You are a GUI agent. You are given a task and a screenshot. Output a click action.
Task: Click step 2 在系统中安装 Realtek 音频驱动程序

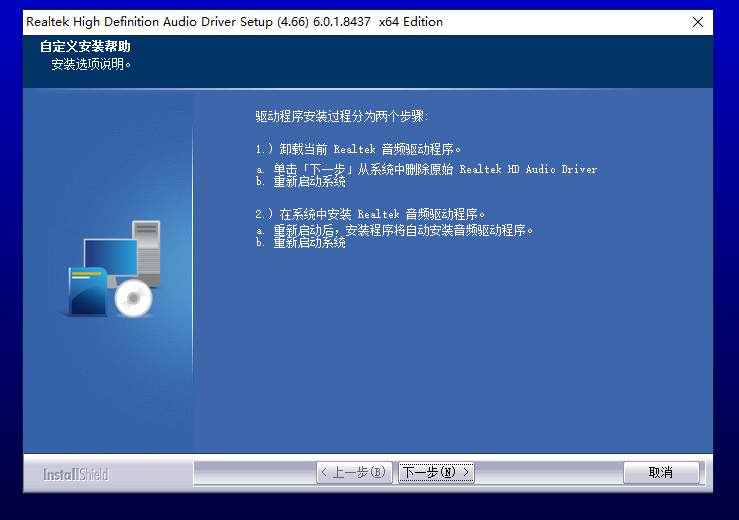[370, 215]
